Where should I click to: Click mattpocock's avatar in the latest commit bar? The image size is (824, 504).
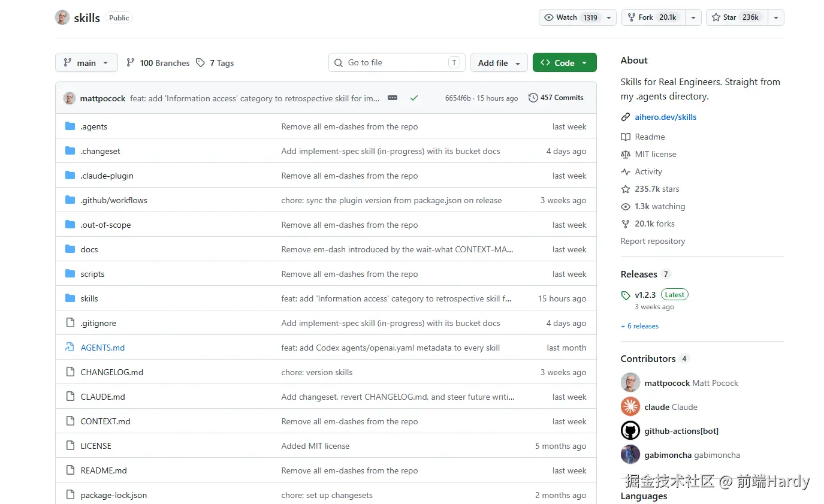click(70, 98)
